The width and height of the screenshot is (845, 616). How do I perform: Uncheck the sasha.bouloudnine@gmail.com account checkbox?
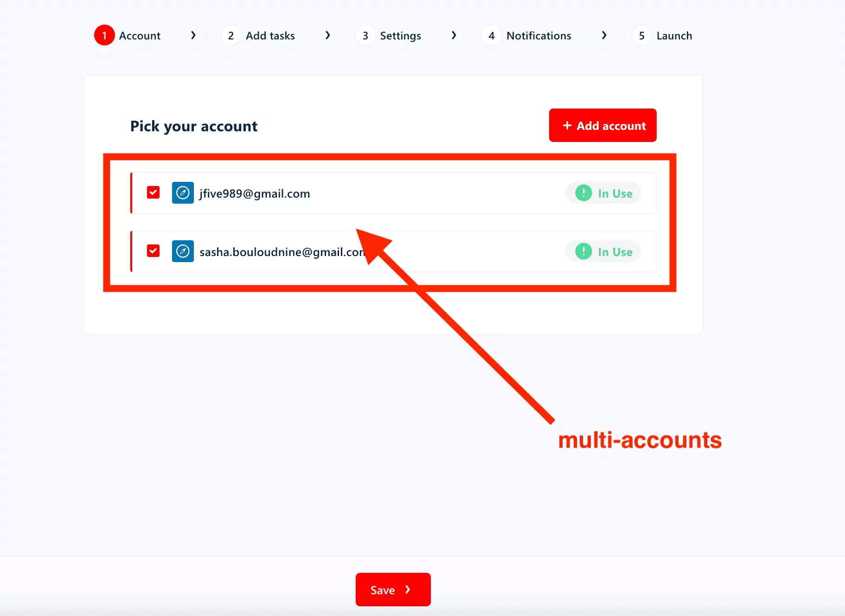coord(153,250)
